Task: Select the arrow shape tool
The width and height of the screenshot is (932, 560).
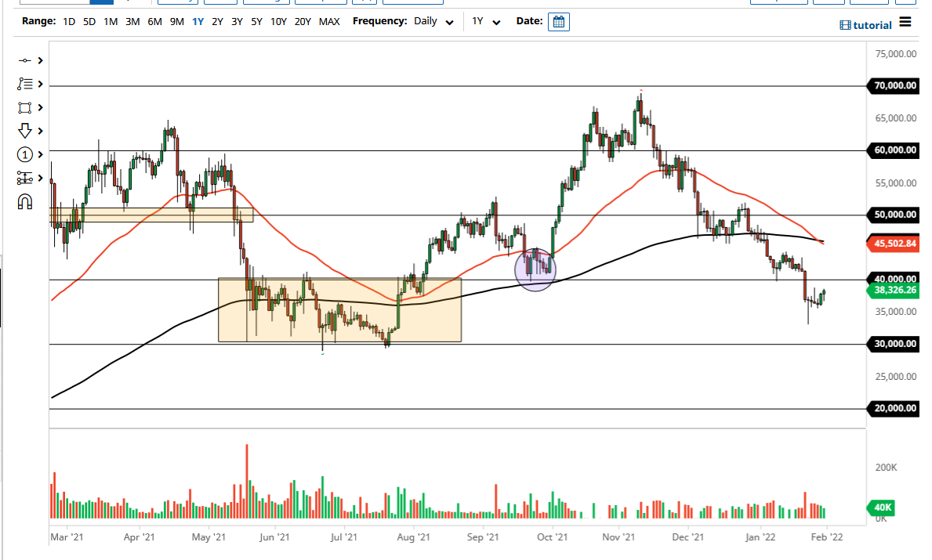Action: 24,131
